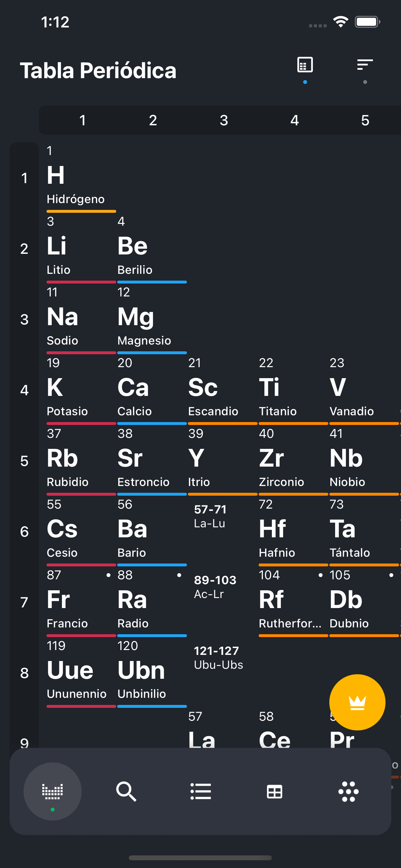
Task: Open the search magnifier tab
Action: click(x=126, y=791)
